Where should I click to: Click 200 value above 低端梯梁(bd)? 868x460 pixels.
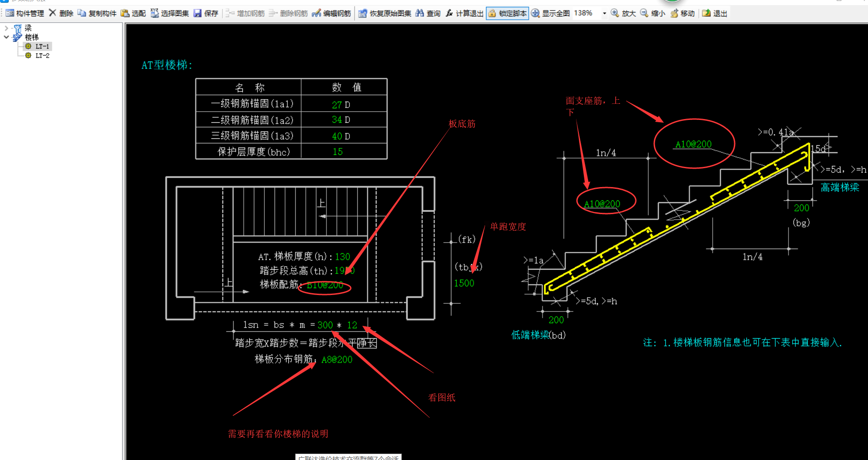point(556,320)
